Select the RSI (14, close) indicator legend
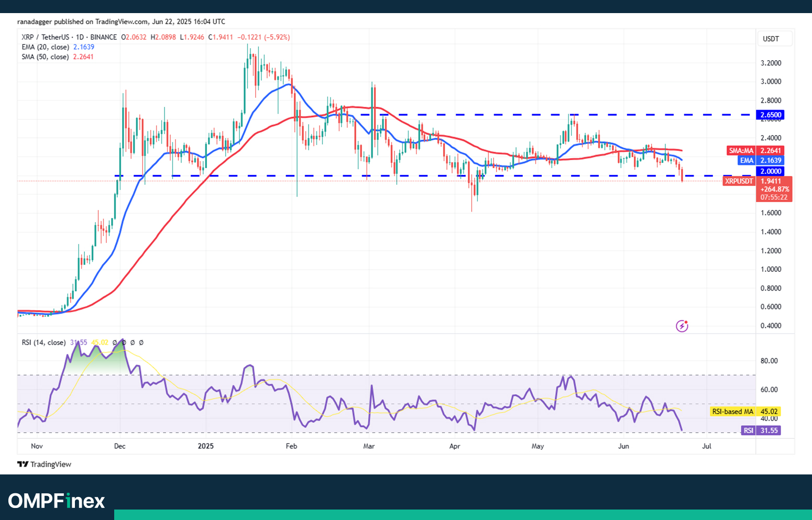The width and height of the screenshot is (812, 520). pos(44,342)
